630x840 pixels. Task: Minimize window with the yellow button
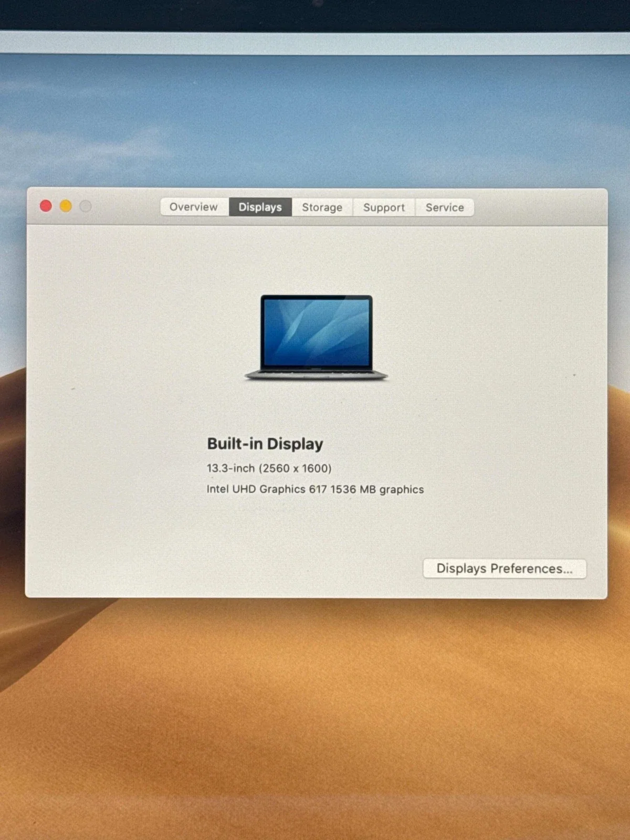(66, 206)
